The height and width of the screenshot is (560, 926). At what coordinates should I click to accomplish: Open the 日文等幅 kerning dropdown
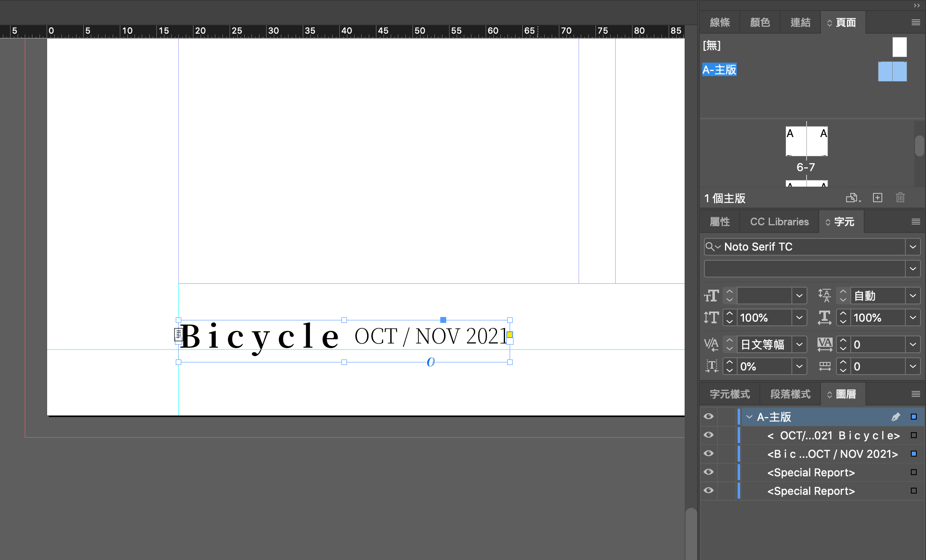[x=799, y=345]
